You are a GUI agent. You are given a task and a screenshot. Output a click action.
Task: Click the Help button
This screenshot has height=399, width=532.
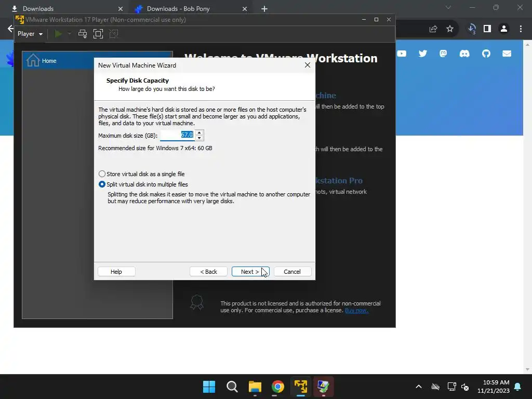point(116,271)
